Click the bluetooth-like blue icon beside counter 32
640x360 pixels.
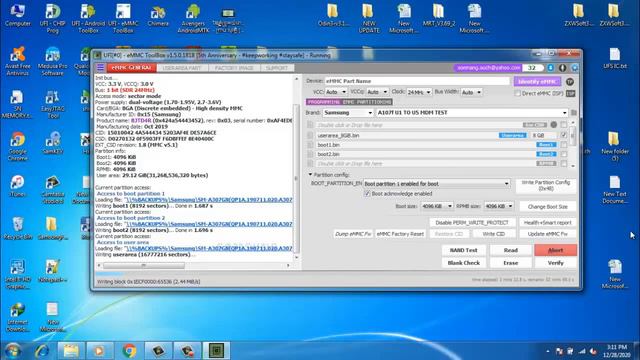pos(550,68)
